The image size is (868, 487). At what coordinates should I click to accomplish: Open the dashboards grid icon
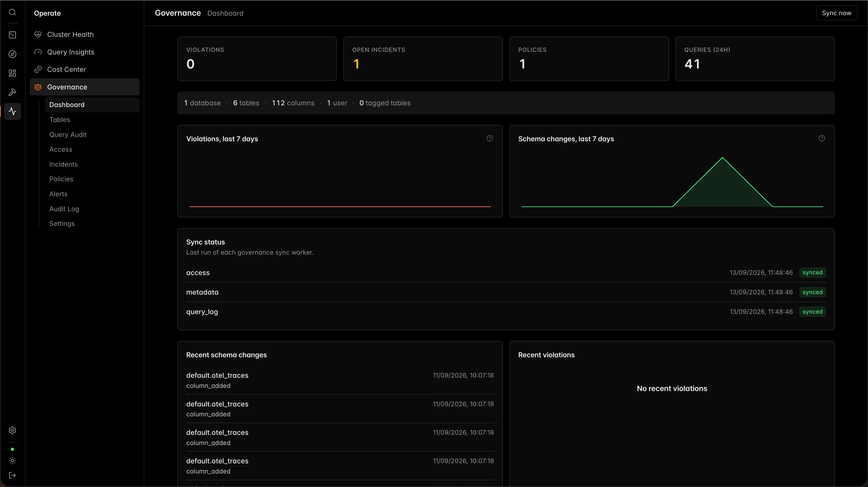point(13,73)
